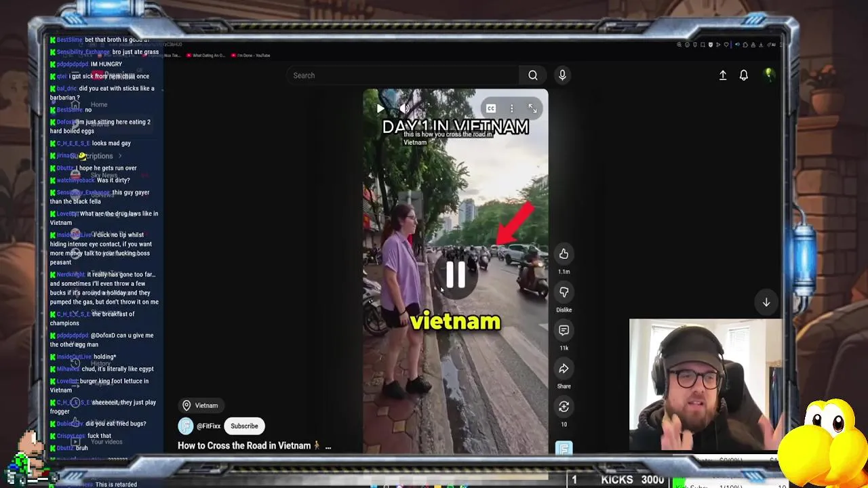Open "Your videos" in the YouTube sidebar
Image resolution: width=868 pixels, height=488 pixels.
pyautogui.click(x=106, y=442)
